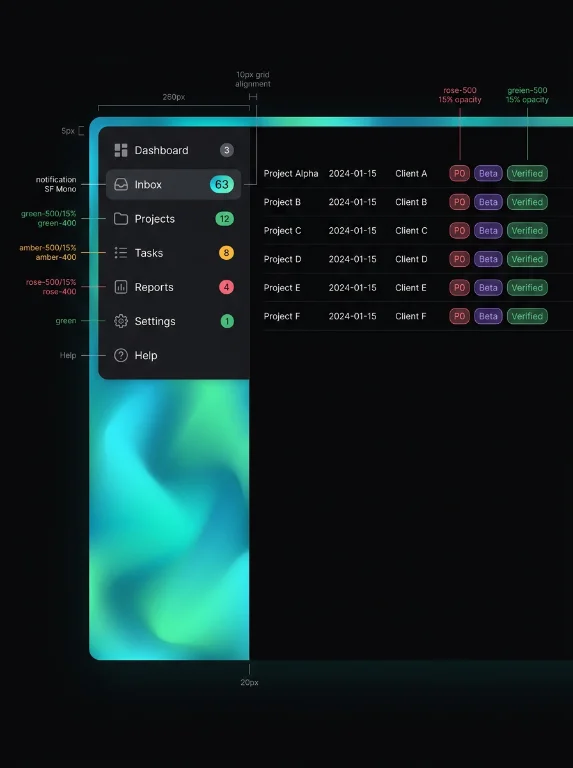Click the Help question mark icon
573x768 pixels.
(121, 356)
